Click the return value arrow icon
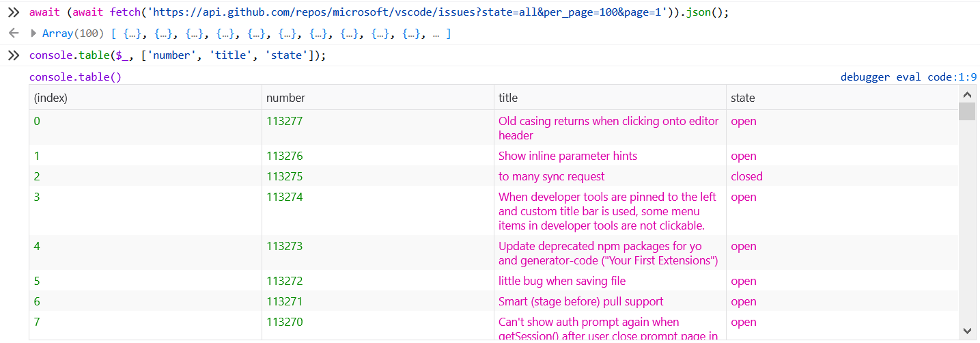This screenshot has width=980, height=343. [x=13, y=33]
